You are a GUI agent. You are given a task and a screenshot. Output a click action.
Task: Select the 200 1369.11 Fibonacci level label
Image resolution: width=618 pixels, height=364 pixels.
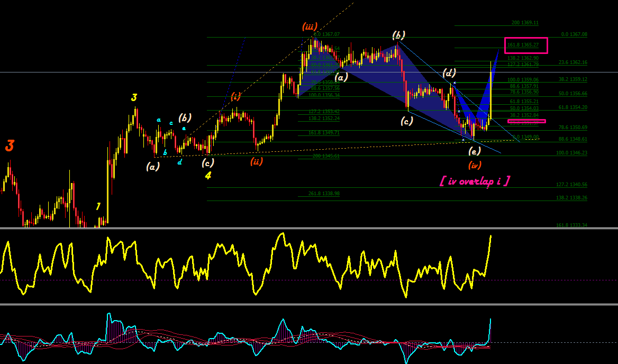click(x=524, y=23)
